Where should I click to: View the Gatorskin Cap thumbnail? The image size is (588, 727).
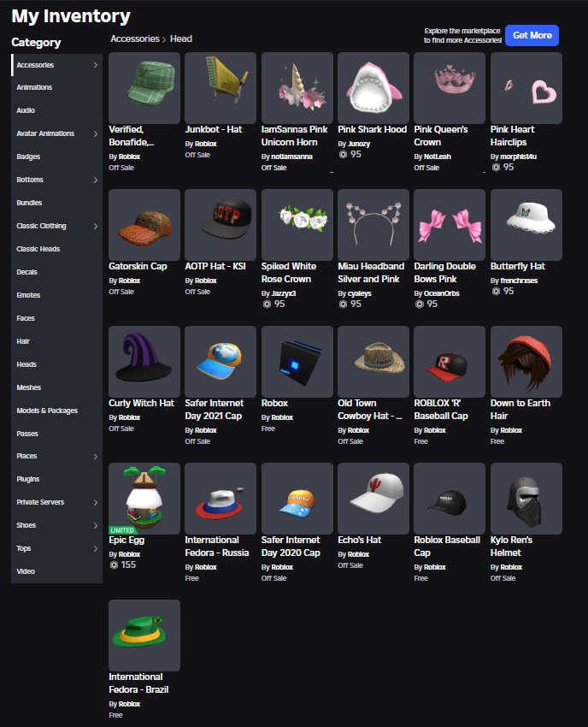144,224
